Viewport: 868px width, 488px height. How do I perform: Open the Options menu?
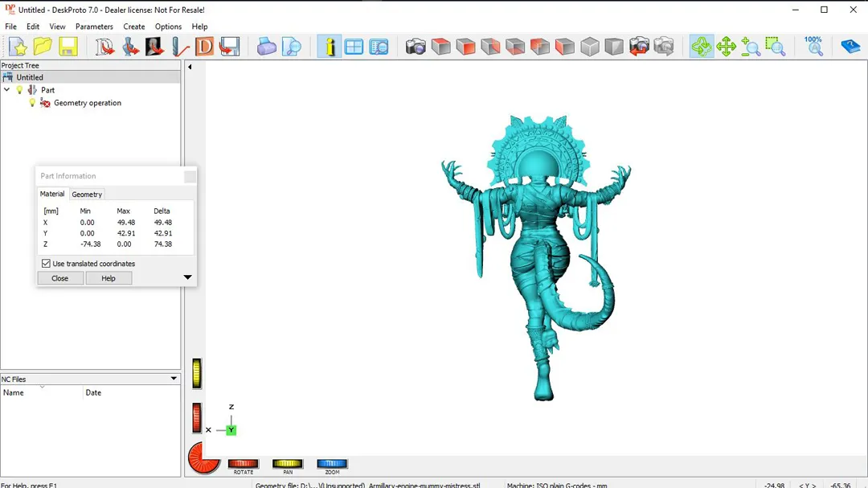tap(168, 27)
